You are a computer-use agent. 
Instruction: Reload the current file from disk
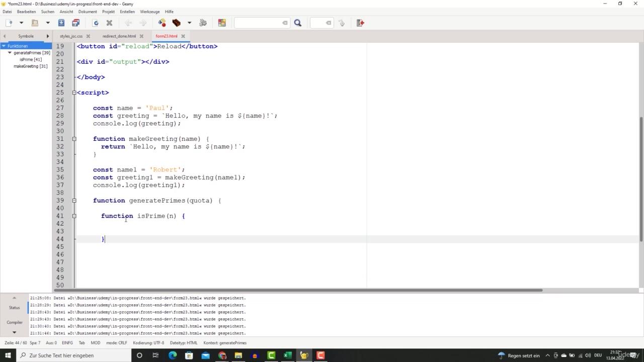coord(95,23)
